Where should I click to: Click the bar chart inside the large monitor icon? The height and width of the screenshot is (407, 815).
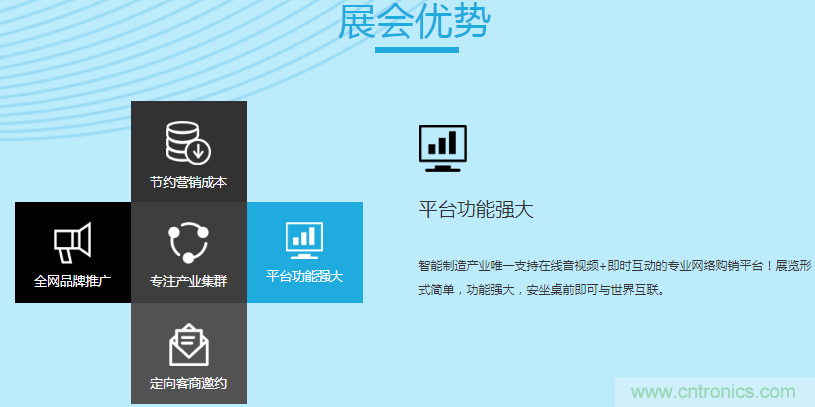[x=442, y=143]
